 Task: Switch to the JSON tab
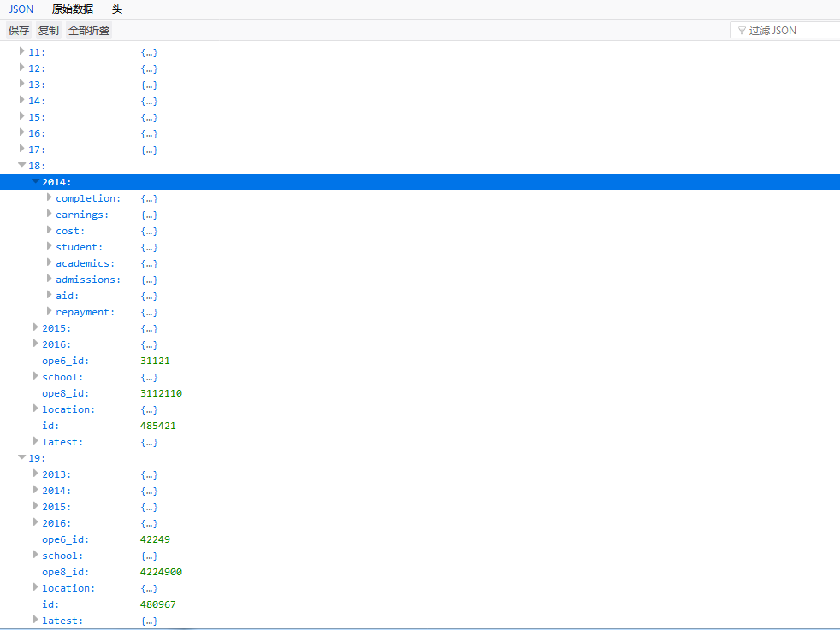point(21,9)
